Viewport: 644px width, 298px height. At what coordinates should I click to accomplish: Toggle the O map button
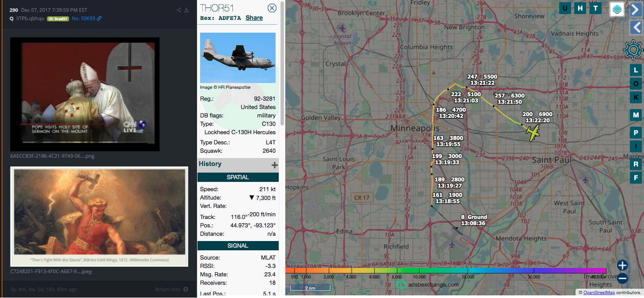pyautogui.click(x=636, y=83)
